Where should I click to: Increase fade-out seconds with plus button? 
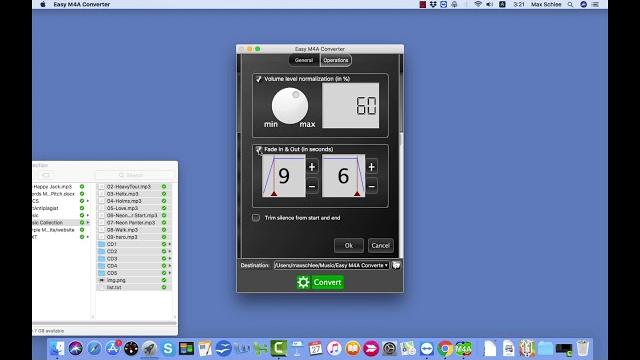371,167
